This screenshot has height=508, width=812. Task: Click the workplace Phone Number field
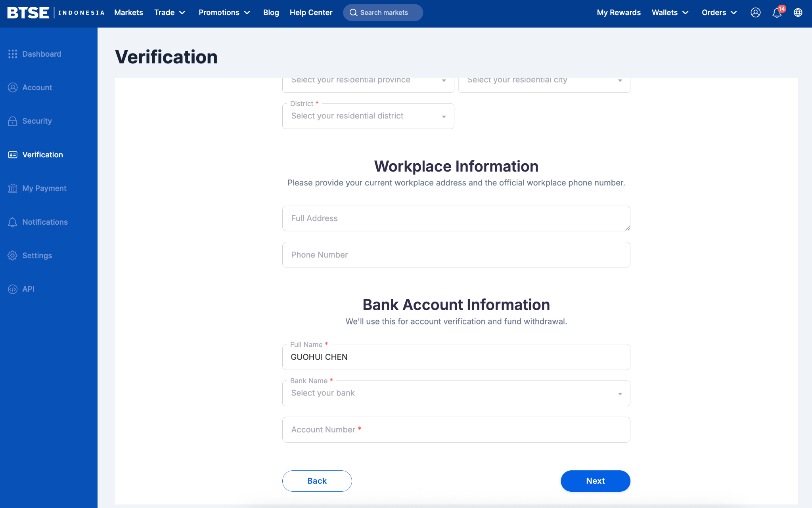pyautogui.click(x=456, y=255)
